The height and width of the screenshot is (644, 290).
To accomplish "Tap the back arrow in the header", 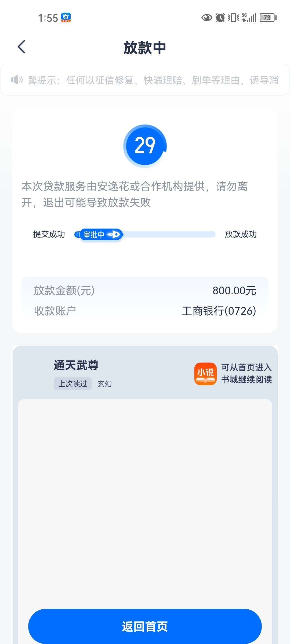I will (x=21, y=47).
